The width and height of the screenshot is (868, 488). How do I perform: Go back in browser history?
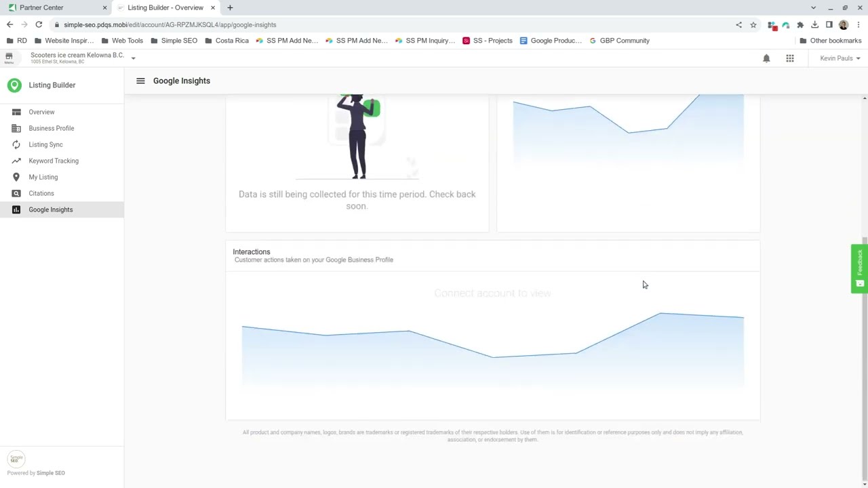click(x=9, y=24)
